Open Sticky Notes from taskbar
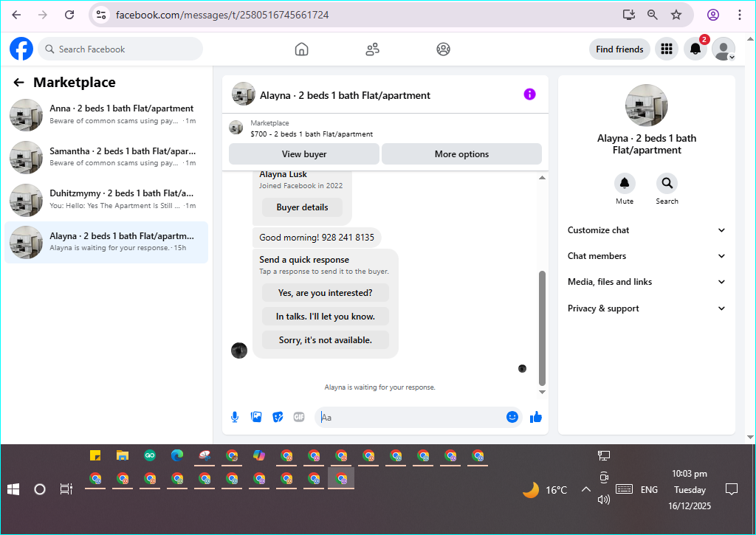The width and height of the screenshot is (756, 535). tap(95, 455)
